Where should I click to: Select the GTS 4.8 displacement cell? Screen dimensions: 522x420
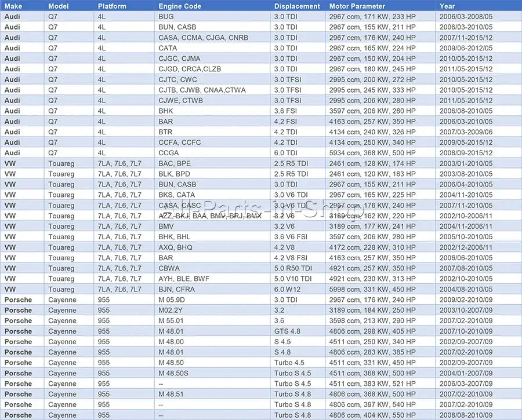288,331
